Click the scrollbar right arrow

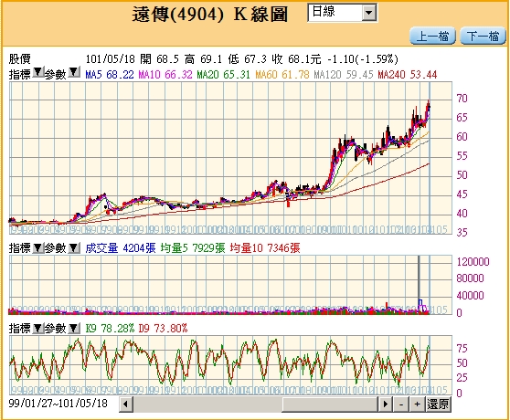386,404
